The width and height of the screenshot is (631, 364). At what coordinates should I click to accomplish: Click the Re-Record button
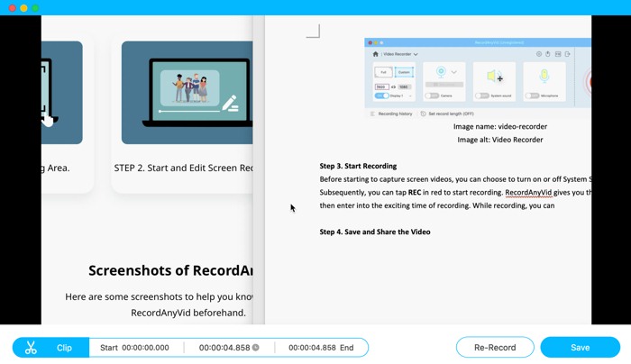tap(495, 347)
